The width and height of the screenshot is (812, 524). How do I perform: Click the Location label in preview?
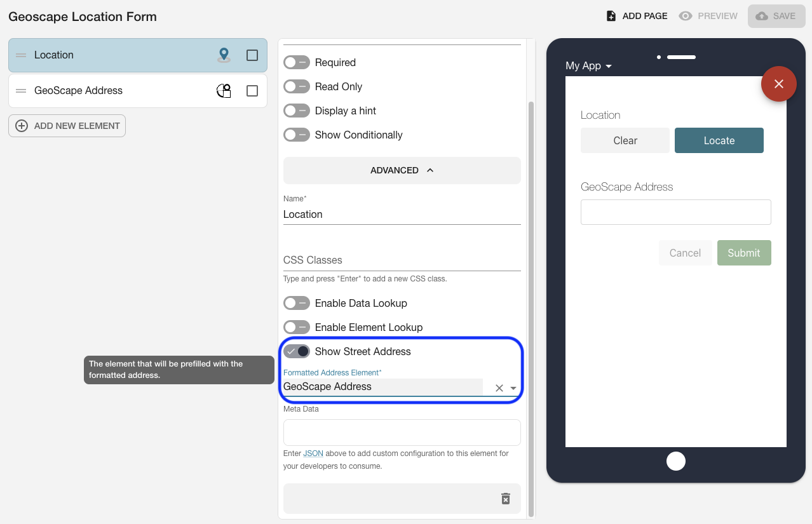(x=600, y=115)
